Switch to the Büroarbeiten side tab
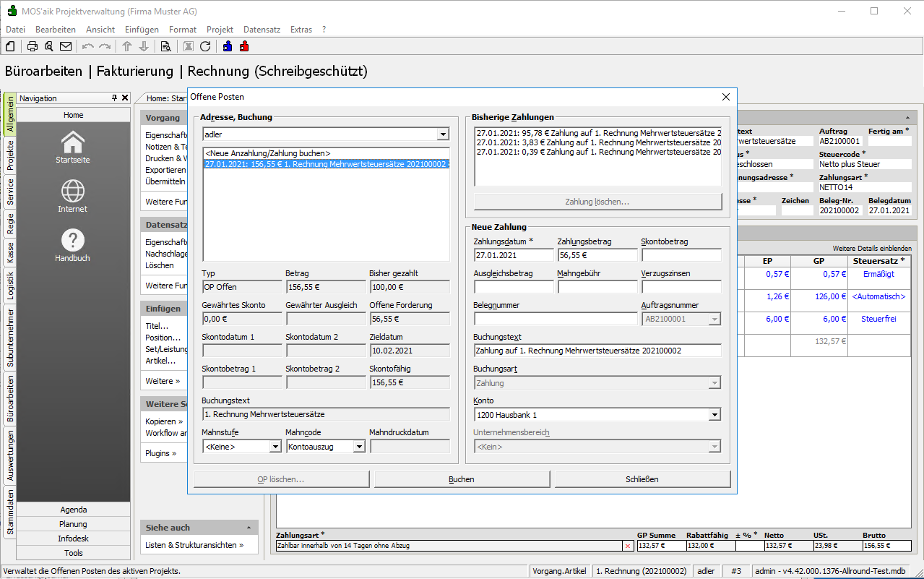 (x=10, y=398)
